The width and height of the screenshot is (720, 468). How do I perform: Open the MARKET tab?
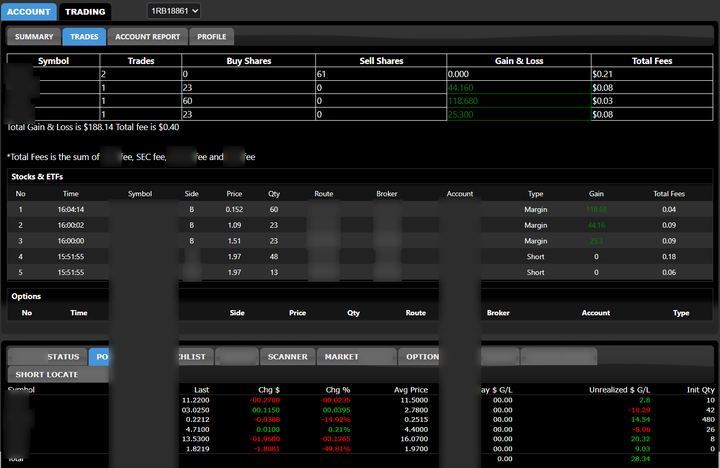click(x=356, y=357)
